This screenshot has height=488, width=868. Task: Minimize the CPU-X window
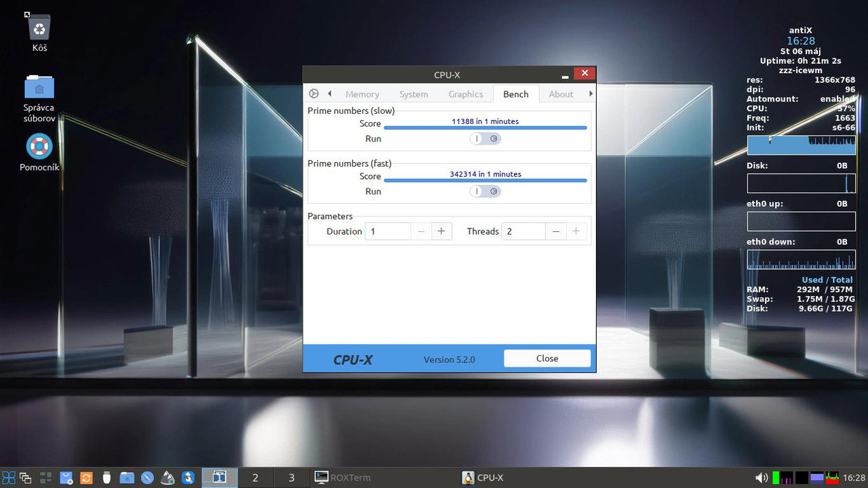(x=565, y=75)
